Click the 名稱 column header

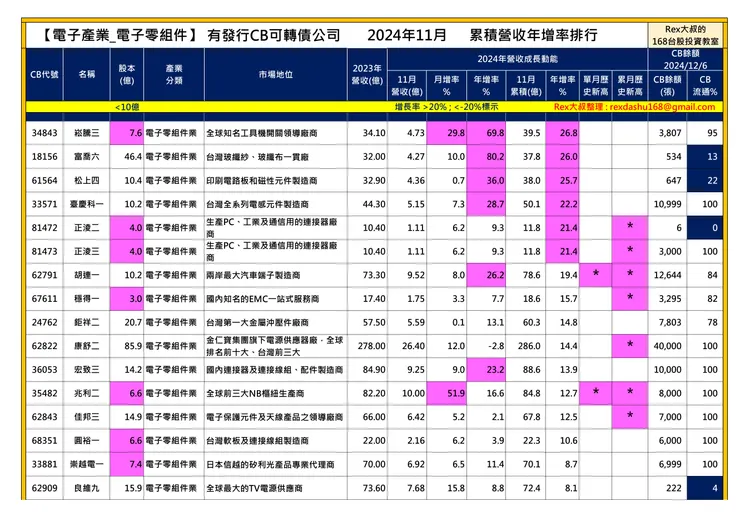click(87, 74)
